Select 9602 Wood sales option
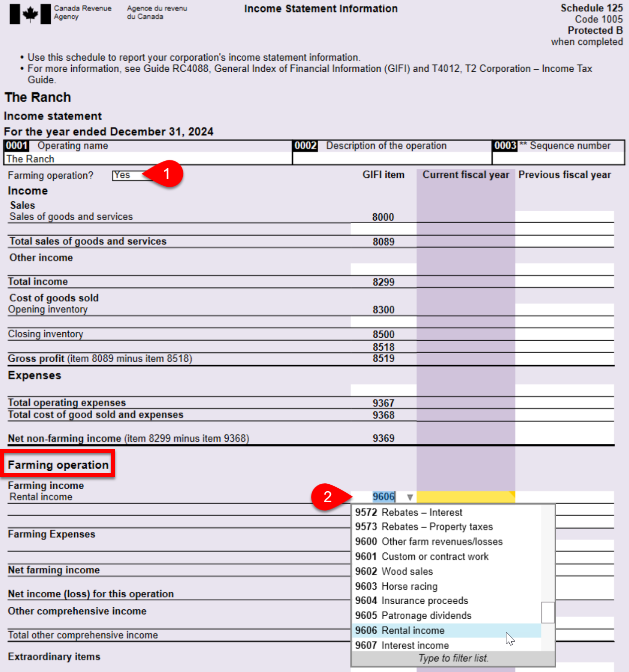 click(446, 571)
